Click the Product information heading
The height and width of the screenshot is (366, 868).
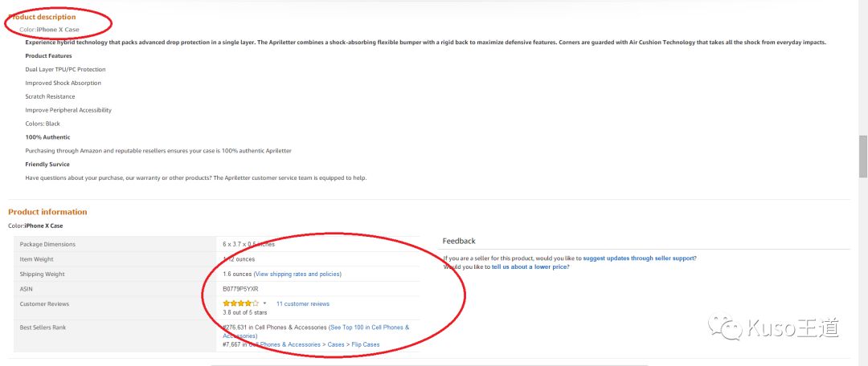(x=47, y=212)
